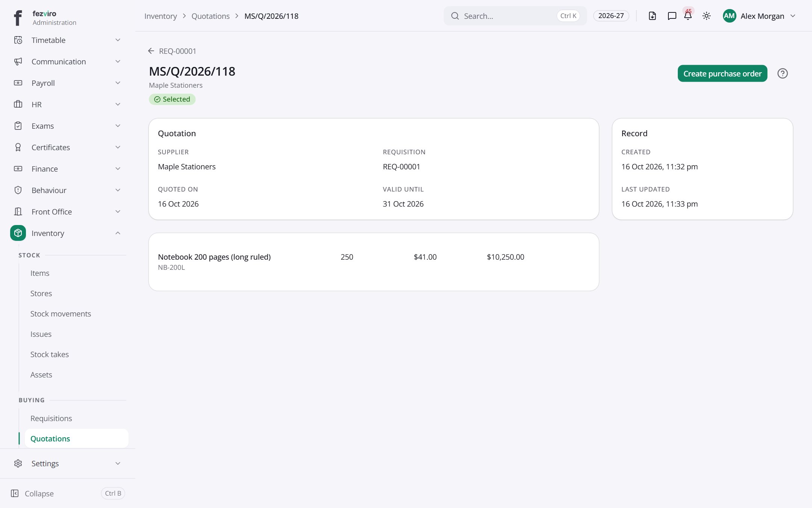The image size is (812, 508).
Task: Click the Collapse sidebar label
Action: tap(39, 493)
